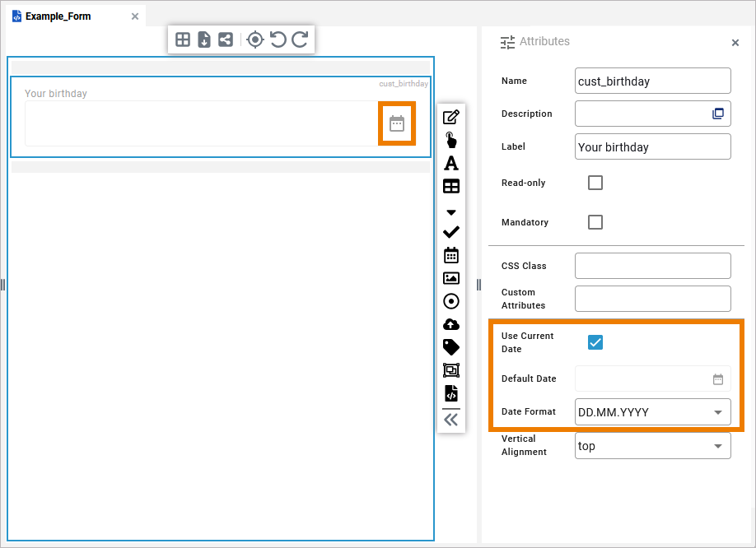Open the Vertical Alignment dropdown

[x=652, y=446]
